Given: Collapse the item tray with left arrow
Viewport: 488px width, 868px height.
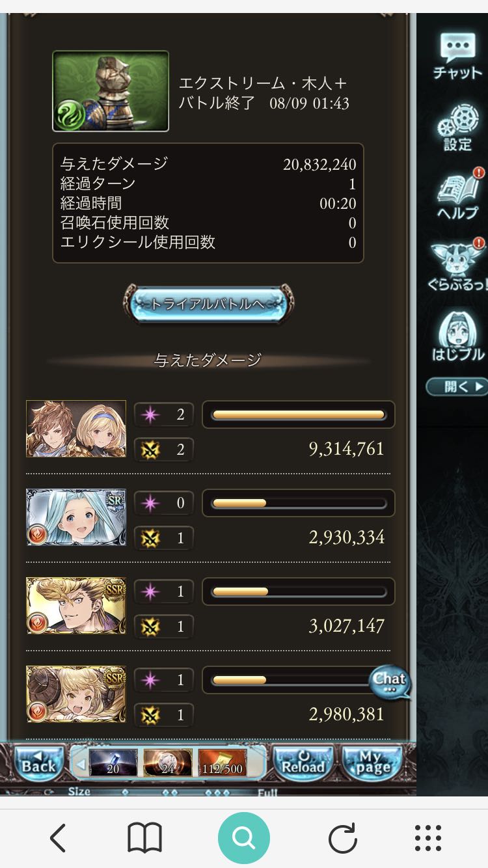Looking at the screenshot, I should pos(80,763).
